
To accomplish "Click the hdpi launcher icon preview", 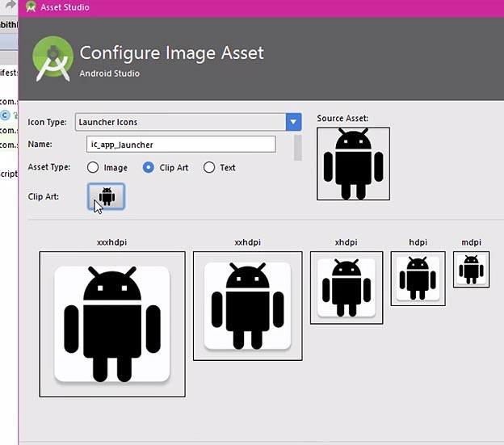I will 418,279.
